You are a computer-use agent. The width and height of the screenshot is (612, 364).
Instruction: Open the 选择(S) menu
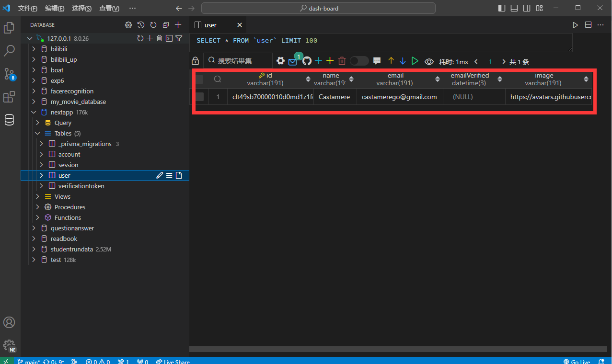(x=82, y=8)
